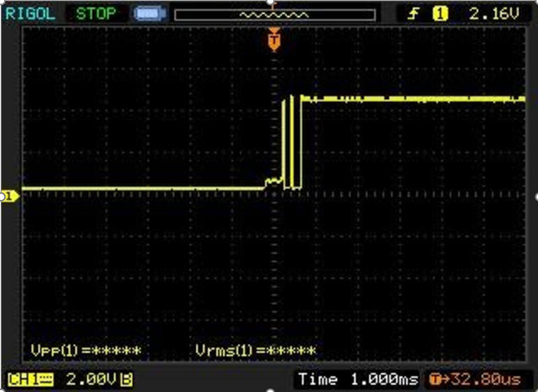538x392 pixels.
Task: Select the 2.00V vertical scale value
Action: click(x=92, y=379)
